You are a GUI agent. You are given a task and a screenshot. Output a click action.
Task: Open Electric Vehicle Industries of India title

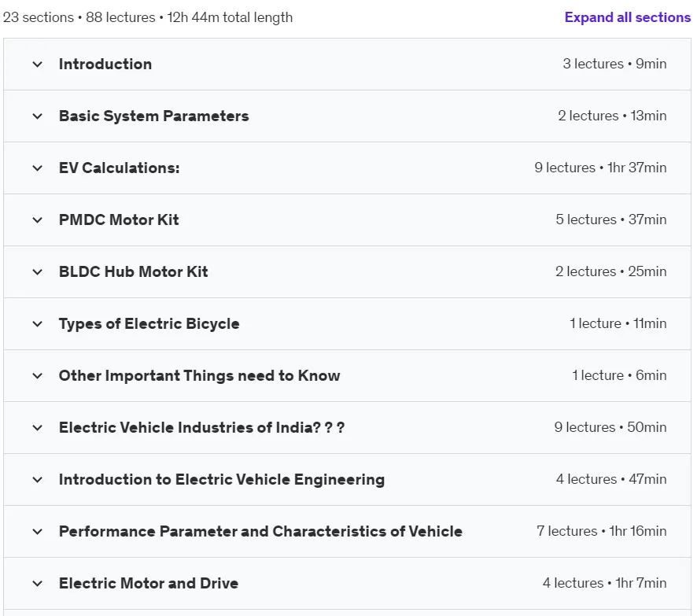click(201, 427)
